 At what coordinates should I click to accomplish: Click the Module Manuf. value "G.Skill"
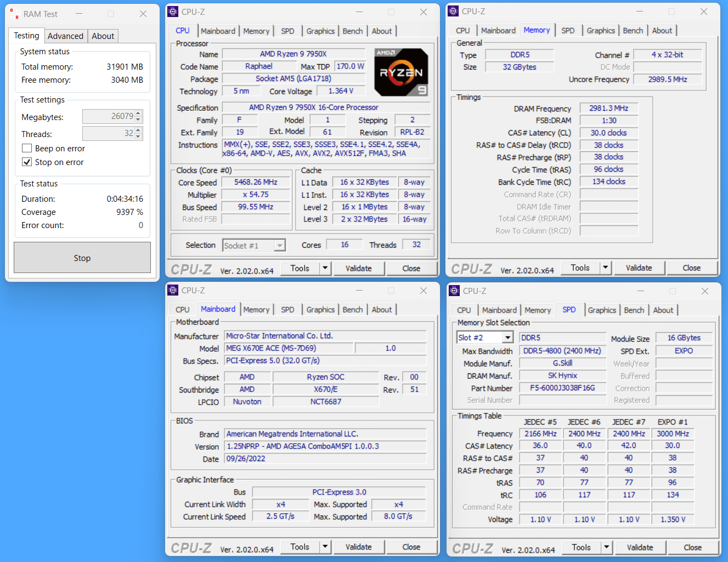(562, 363)
